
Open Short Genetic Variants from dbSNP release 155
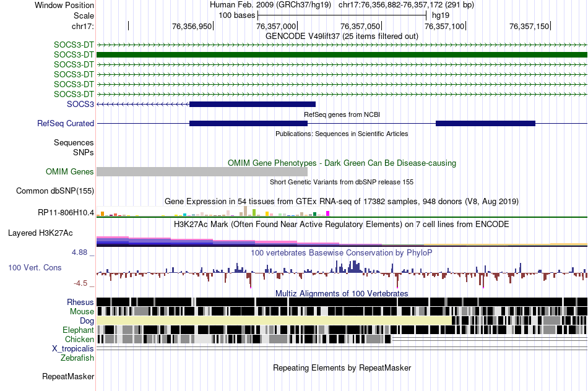click(x=342, y=182)
